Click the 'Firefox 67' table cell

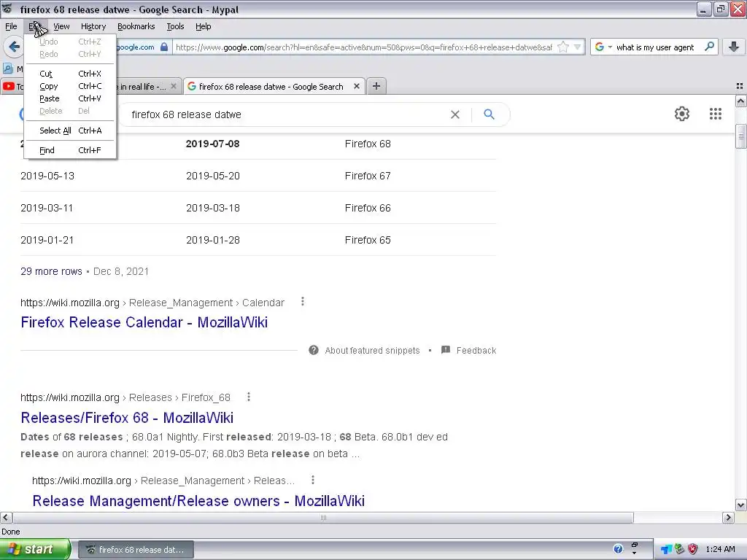pyautogui.click(x=368, y=176)
